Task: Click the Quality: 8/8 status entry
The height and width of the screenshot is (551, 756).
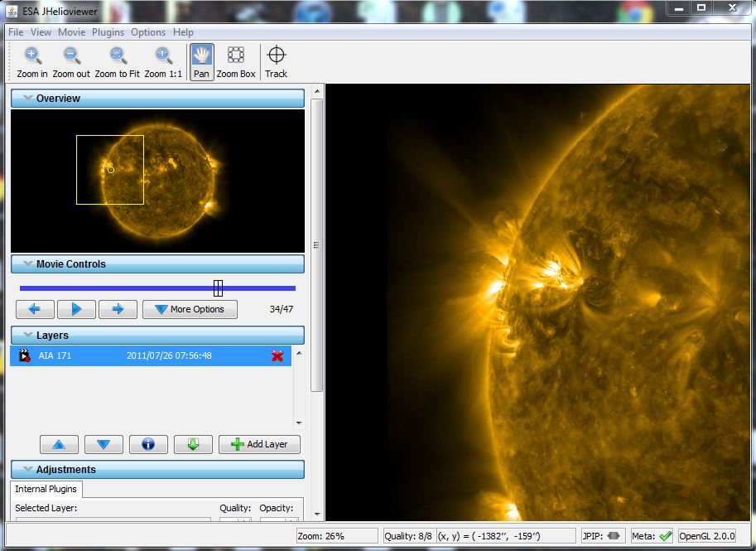Action: (408, 536)
